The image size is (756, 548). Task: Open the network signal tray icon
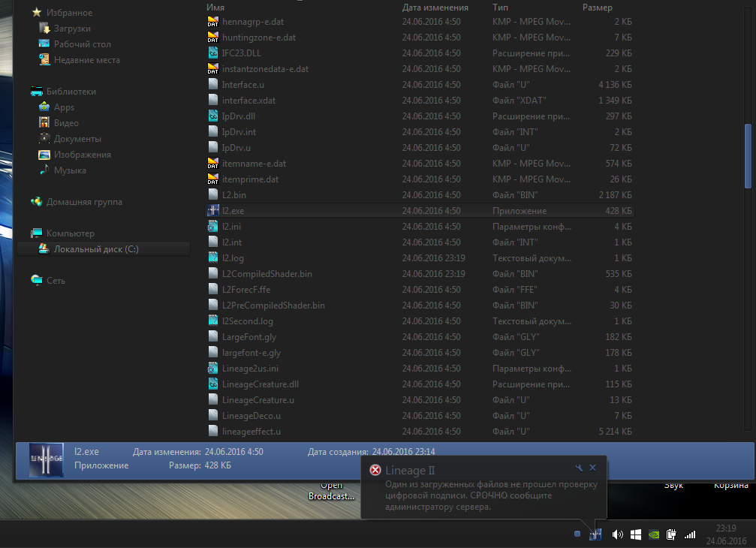coord(690,534)
